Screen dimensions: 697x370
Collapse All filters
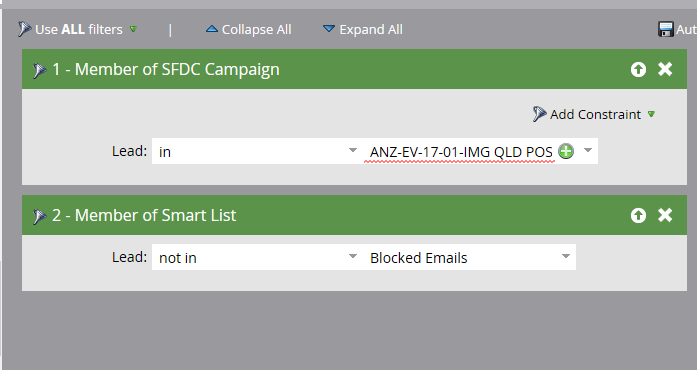[248, 29]
